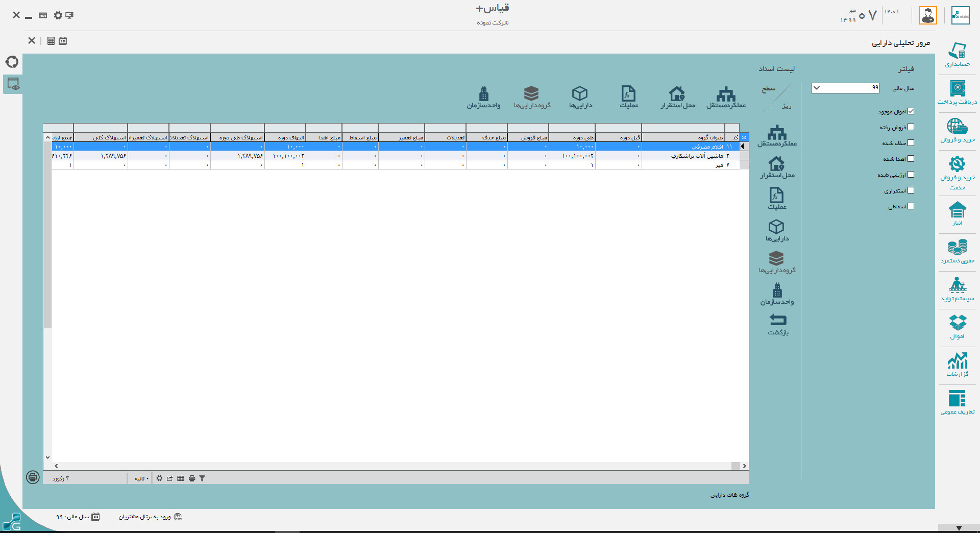Open the خرید و فروش خدمت module

[x=957, y=173]
